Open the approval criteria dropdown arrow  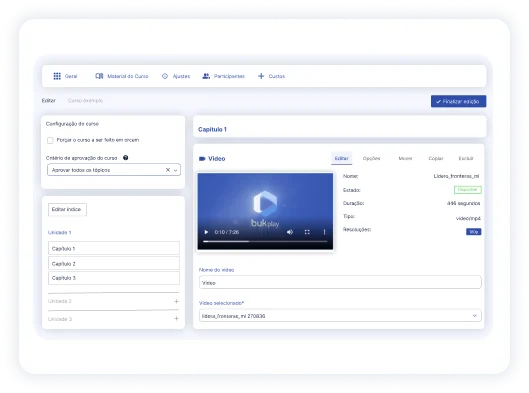pyautogui.click(x=175, y=170)
